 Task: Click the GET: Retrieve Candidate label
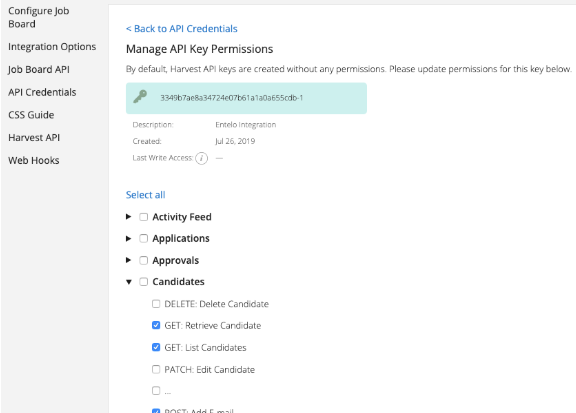click(x=213, y=326)
